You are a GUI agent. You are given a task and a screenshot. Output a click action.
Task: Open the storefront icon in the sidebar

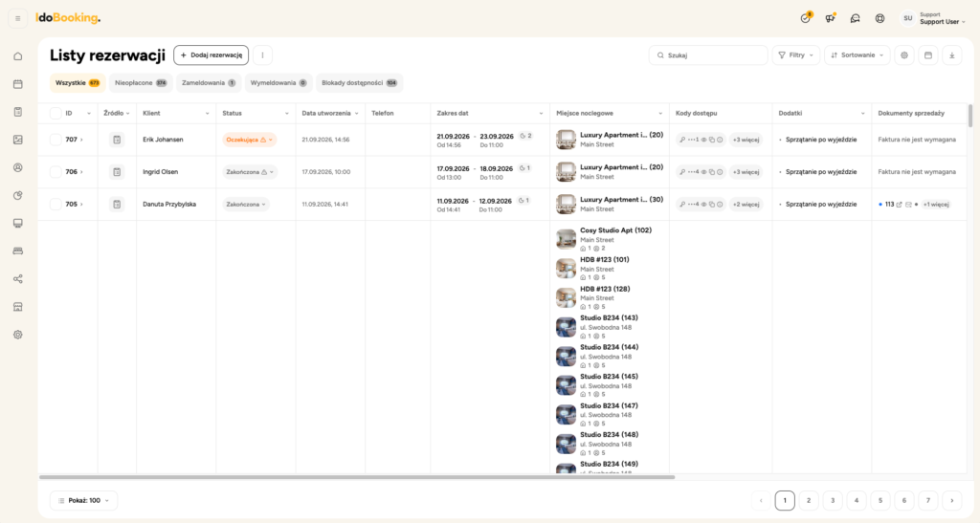[18, 306]
